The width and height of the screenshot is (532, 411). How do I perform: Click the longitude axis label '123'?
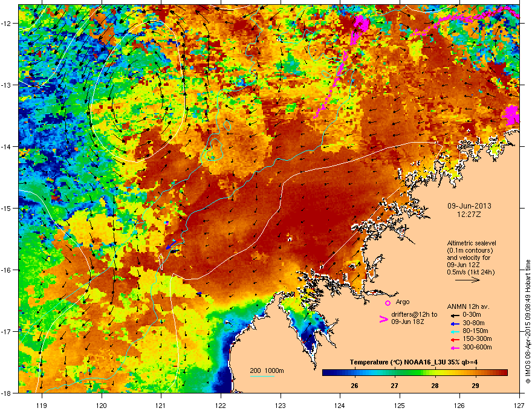tap(281, 405)
